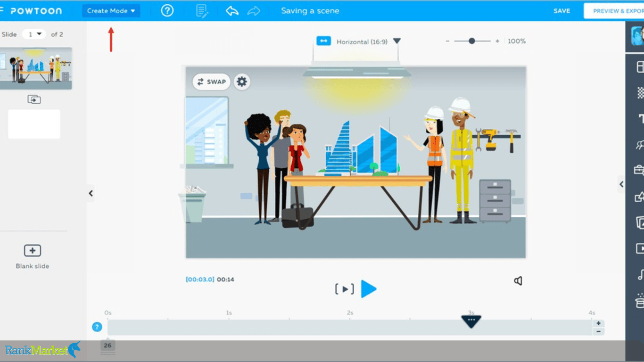
Task: Click the transition icon below slide 1
Action: click(34, 99)
